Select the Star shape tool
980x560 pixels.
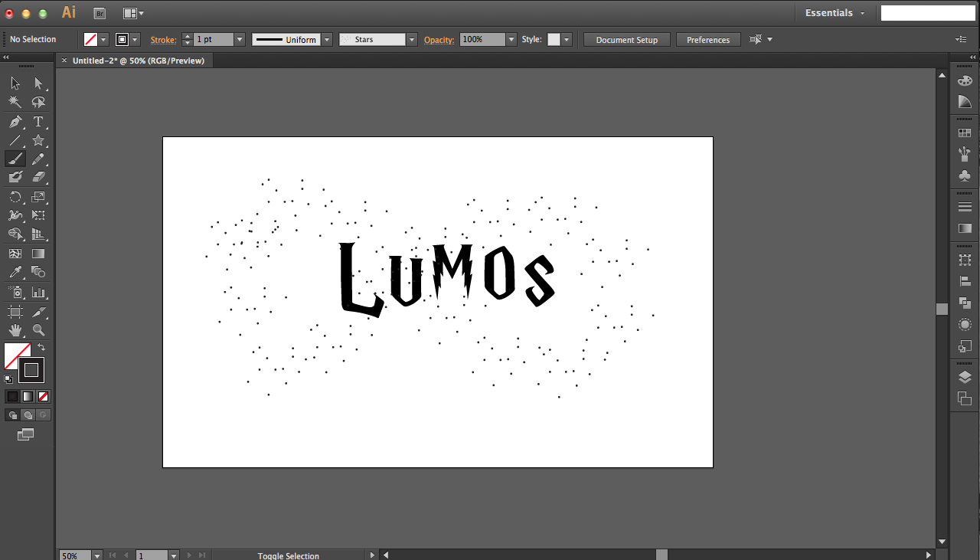point(38,140)
